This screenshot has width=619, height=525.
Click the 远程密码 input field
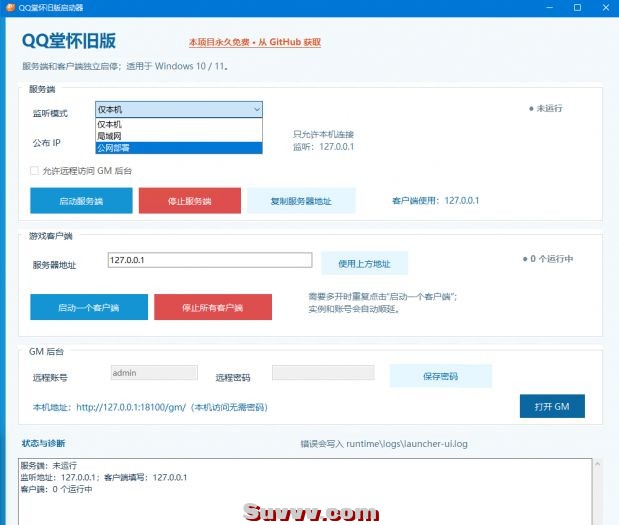(323, 373)
